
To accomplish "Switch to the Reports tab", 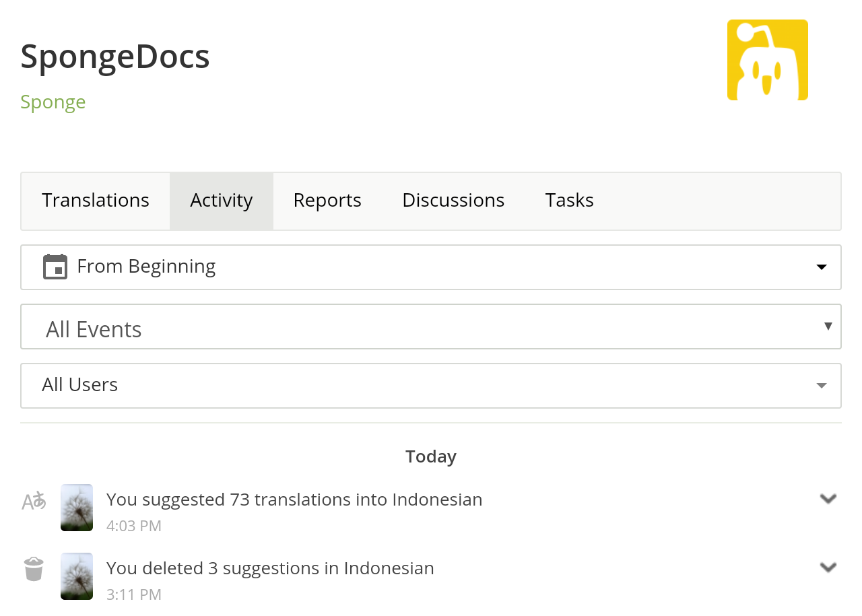I will 327,201.
